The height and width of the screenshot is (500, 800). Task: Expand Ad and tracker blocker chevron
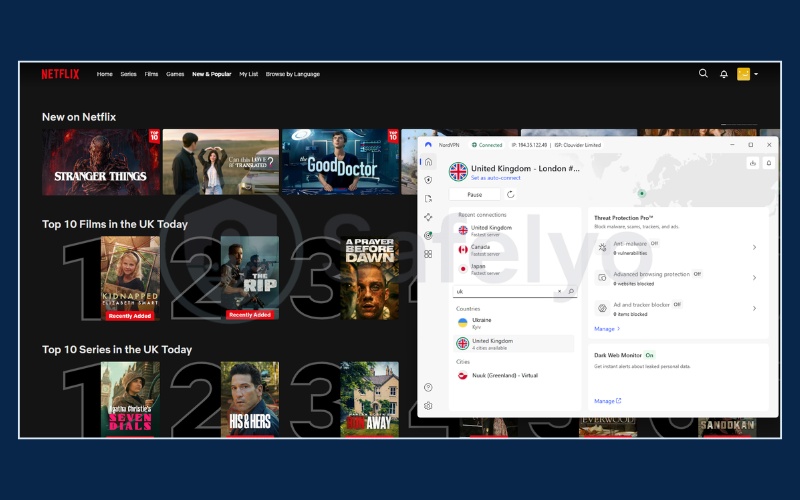[x=754, y=309]
